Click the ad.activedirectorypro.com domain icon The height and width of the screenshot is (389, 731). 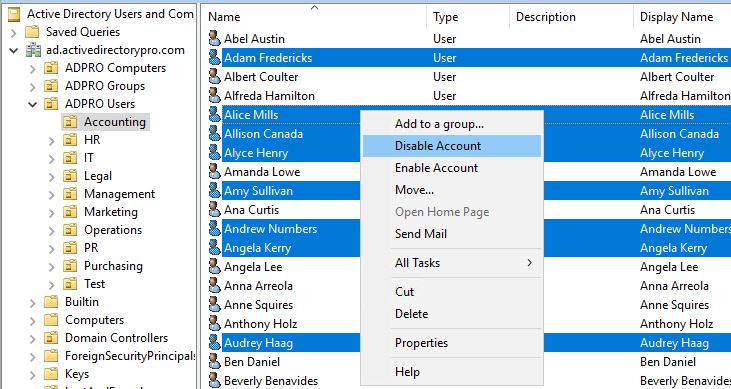tap(33, 50)
